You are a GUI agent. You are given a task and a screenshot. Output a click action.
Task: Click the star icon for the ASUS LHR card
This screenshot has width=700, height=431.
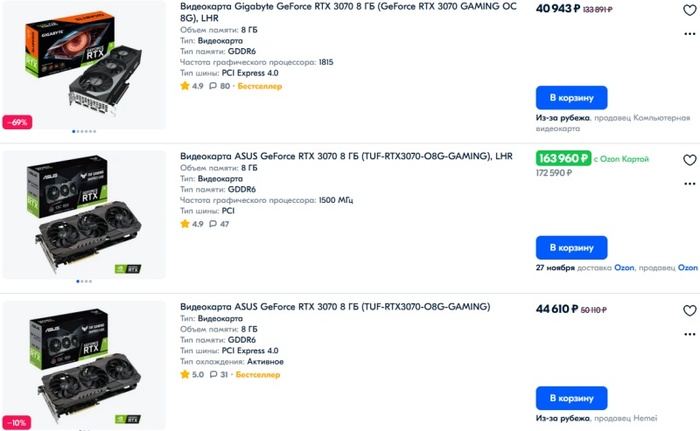point(184,224)
